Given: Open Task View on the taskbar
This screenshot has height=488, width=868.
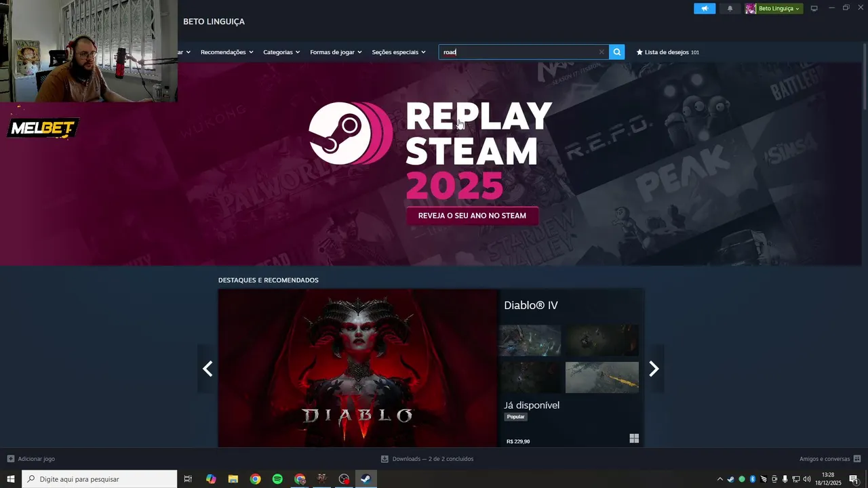Looking at the screenshot, I should click(188, 479).
